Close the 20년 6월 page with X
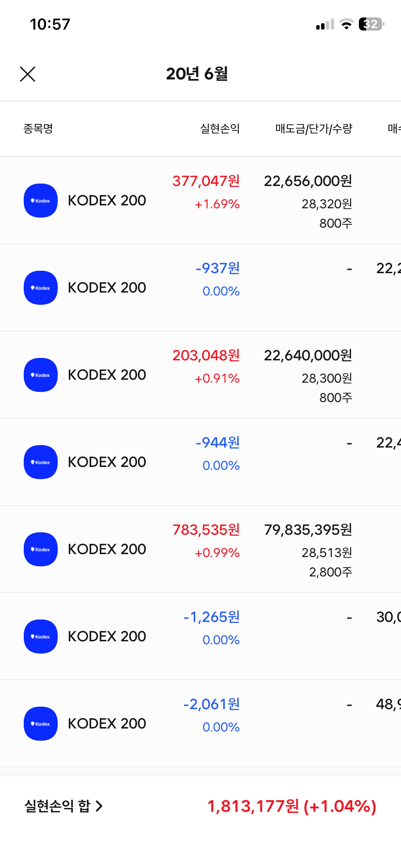The width and height of the screenshot is (401, 868). point(28,74)
